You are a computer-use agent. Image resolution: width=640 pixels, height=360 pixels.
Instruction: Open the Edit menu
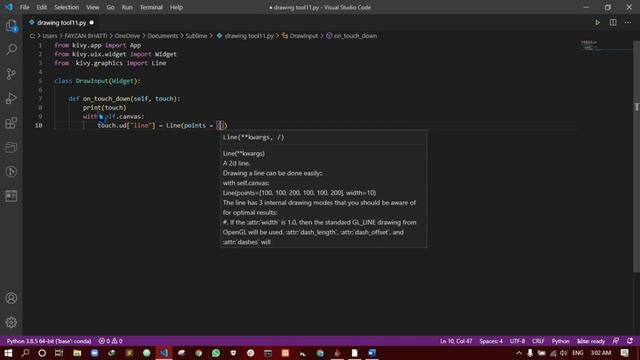coord(41,7)
